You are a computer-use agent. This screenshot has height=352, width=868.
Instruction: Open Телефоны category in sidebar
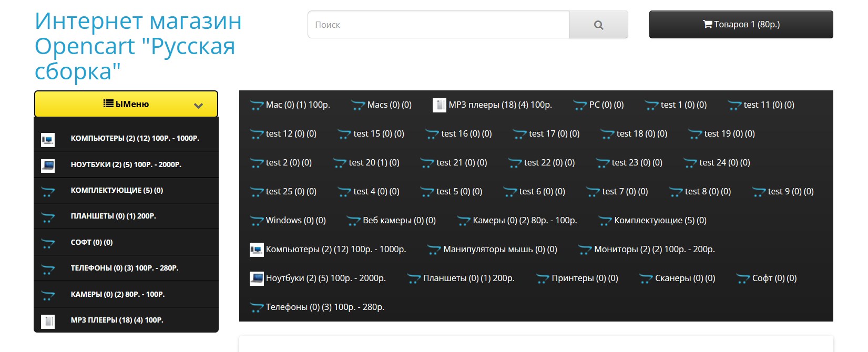(x=124, y=268)
